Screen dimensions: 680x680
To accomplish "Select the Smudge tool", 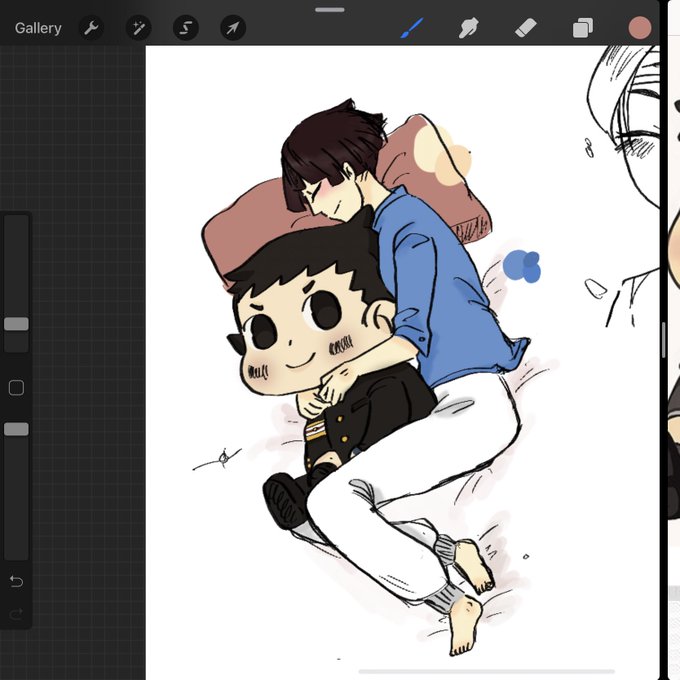I will coord(468,28).
